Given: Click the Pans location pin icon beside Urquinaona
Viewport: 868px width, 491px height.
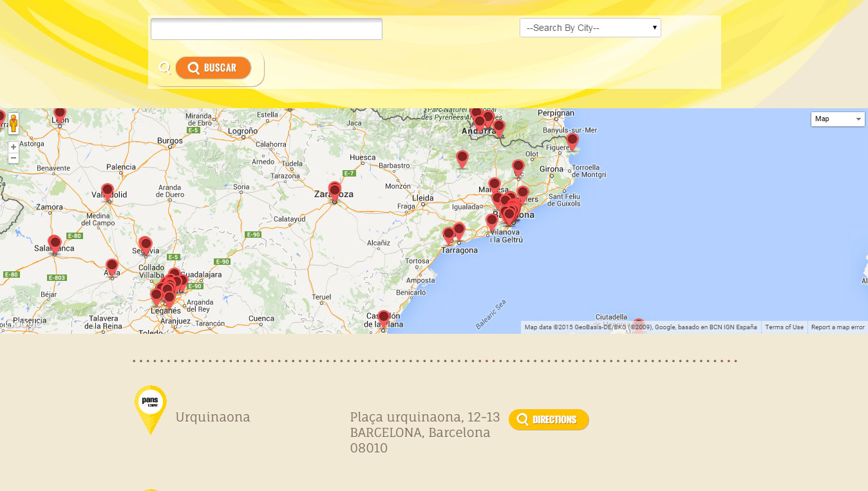Looking at the screenshot, I should (151, 410).
